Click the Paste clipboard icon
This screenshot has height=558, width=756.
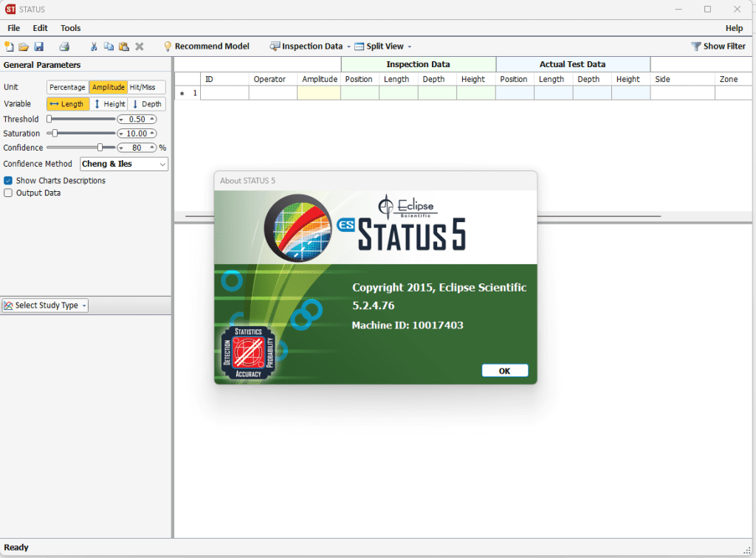pos(124,46)
